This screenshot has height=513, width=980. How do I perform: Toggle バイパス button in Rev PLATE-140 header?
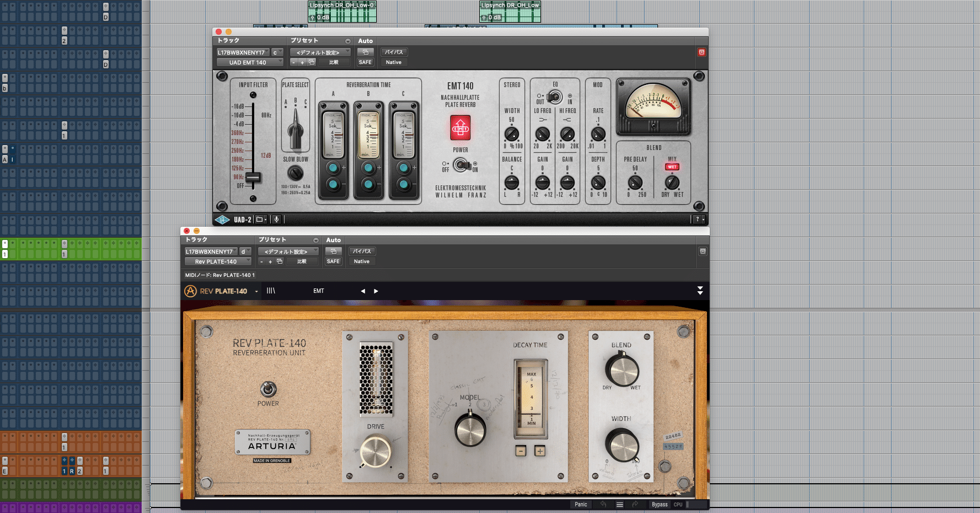362,252
